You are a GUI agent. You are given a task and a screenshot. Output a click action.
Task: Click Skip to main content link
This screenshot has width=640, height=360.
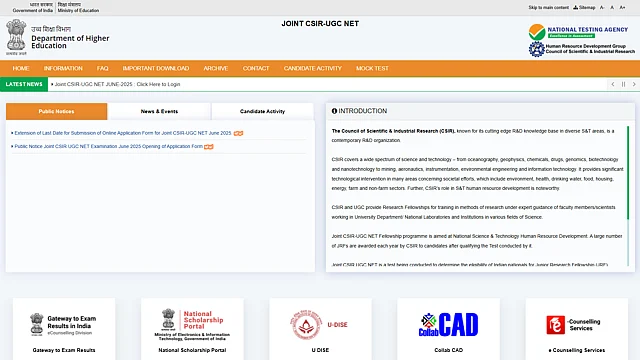tap(549, 7)
